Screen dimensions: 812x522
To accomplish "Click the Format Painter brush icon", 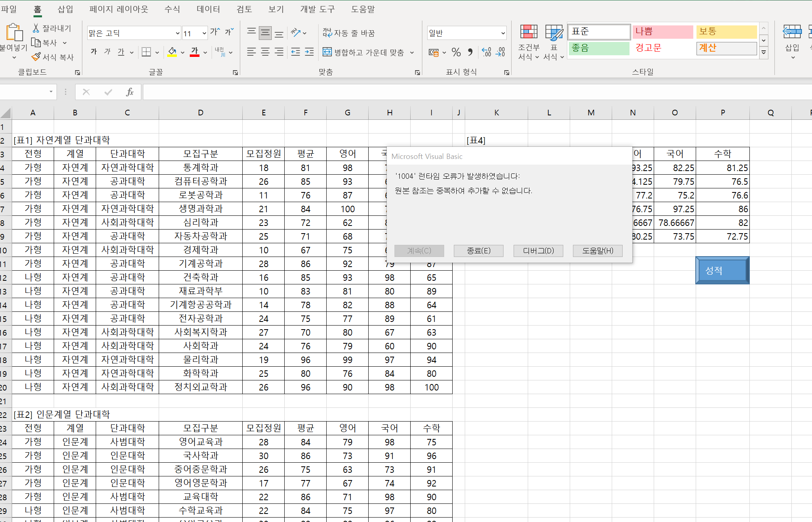I will pos(36,57).
